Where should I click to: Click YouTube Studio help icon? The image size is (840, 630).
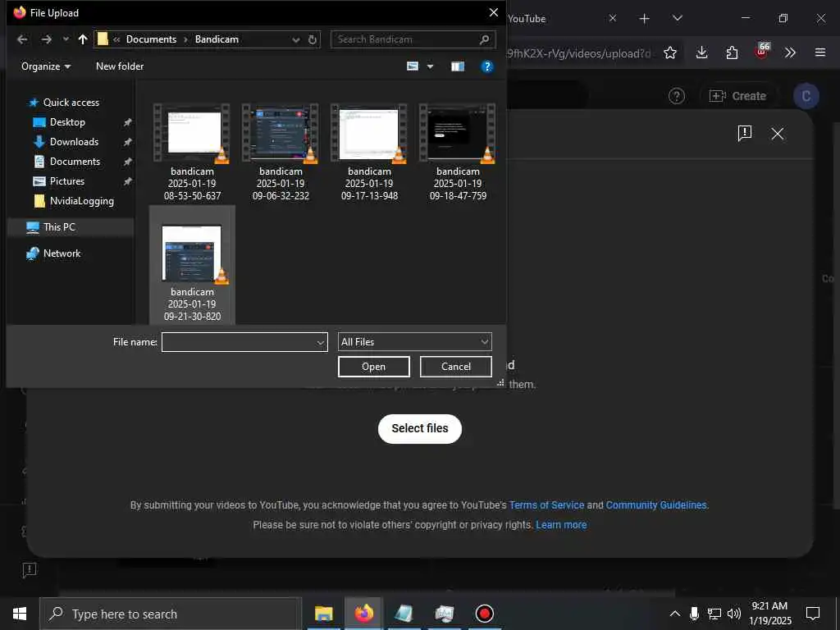[x=677, y=97]
